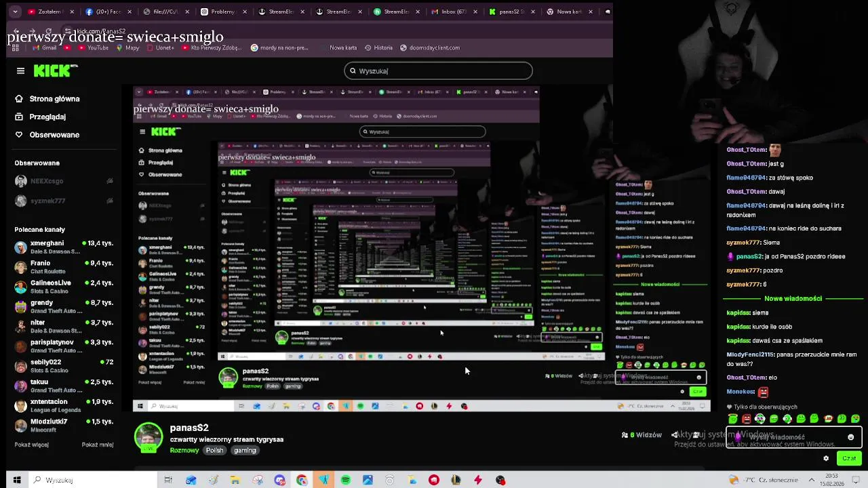
Task: Open the Mapy bookmark
Action: point(127,48)
